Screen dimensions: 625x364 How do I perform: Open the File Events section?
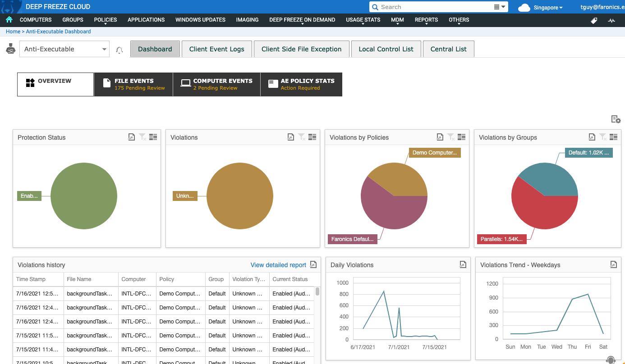click(x=133, y=84)
